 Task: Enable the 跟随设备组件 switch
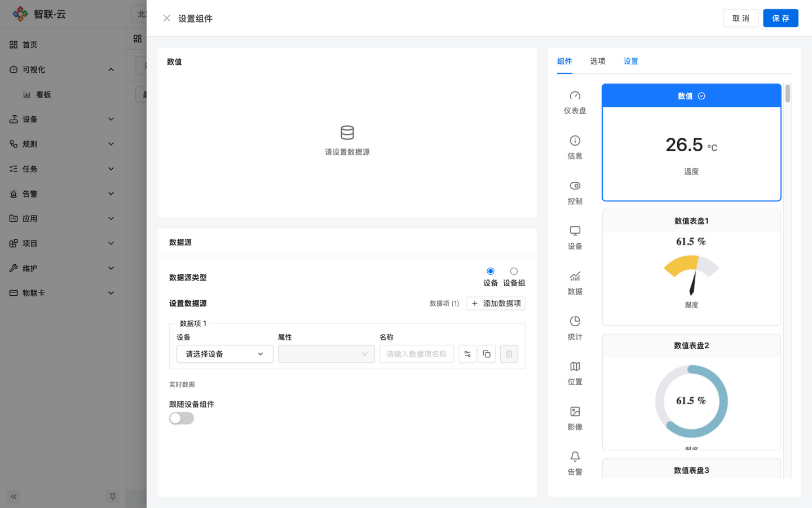(x=182, y=418)
